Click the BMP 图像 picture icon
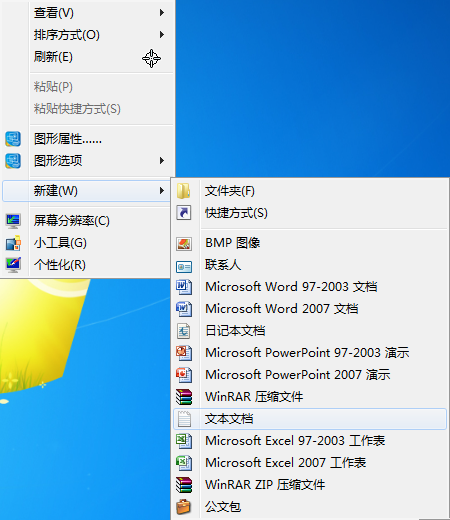 (184, 244)
